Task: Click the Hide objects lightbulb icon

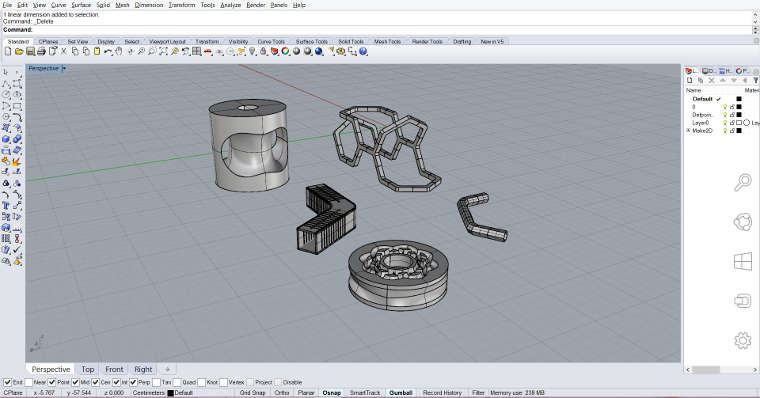Action: coord(252,51)
